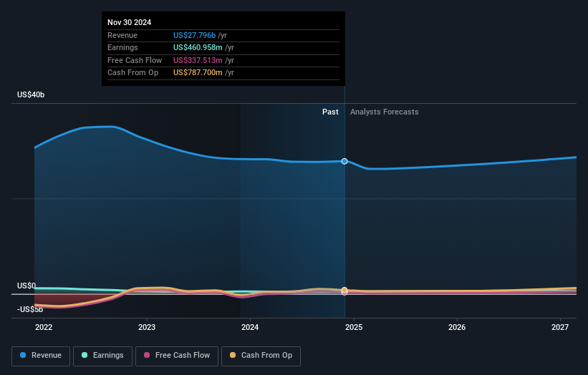Image resolution: width=588 pixels, height=375 pixels.
Task: Toggle the Revenue series legend button
Action: (41, 356)
